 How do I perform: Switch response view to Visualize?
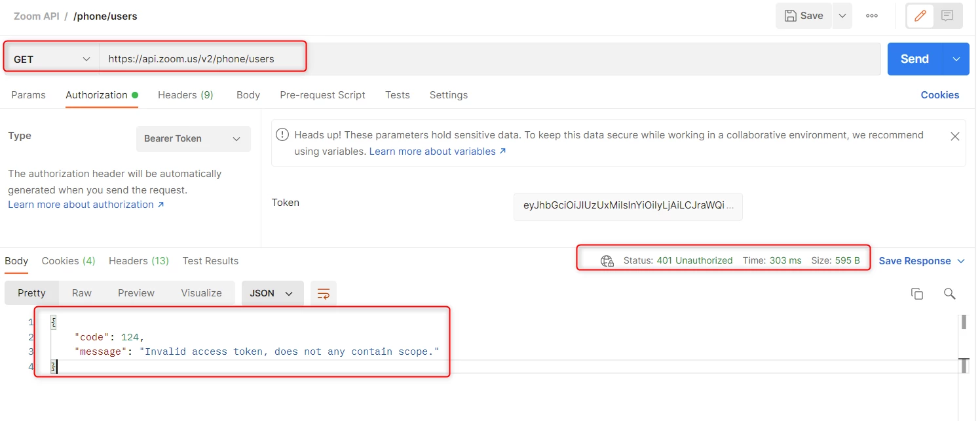tap(201, 293)
